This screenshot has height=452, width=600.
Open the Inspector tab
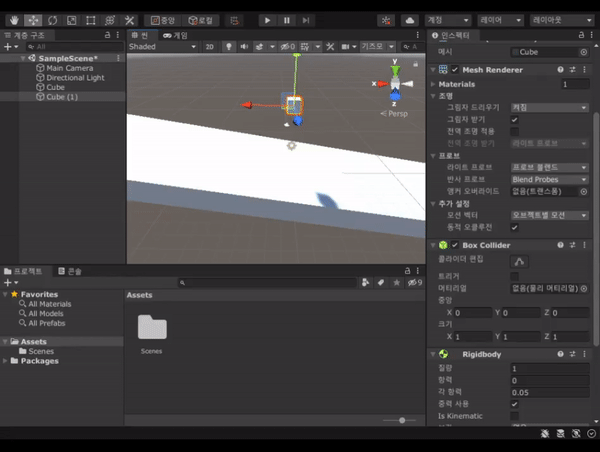(450, 35)
